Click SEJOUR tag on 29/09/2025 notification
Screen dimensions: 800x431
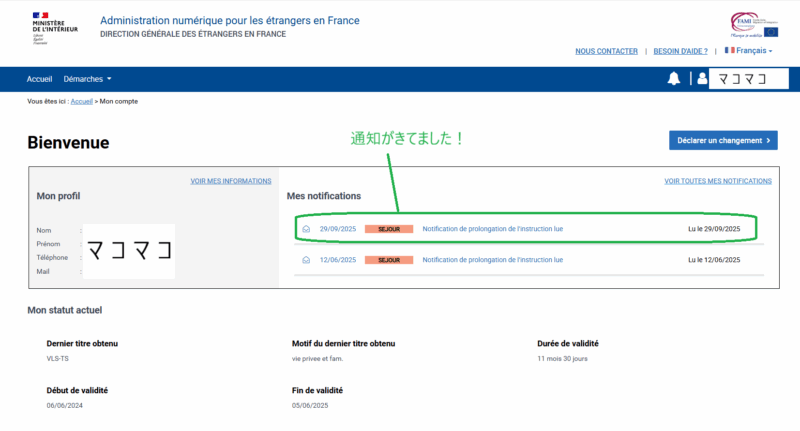388,229
